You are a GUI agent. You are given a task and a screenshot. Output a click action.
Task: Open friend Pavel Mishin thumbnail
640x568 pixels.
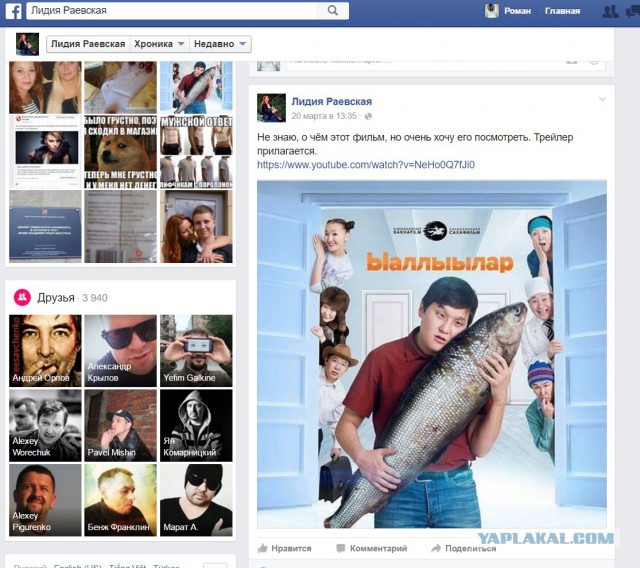click(x=120, y=426)
